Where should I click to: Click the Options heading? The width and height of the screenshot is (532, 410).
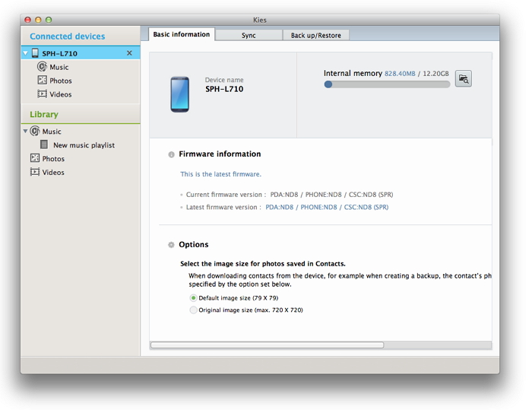(x=194, y=245)
